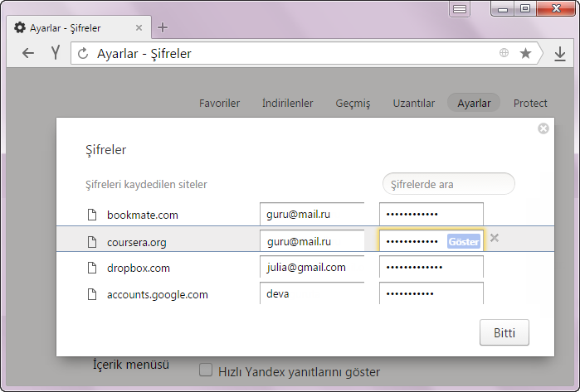Click the address bar text
This screenshot has height=392, width=580.
pyautogui.click(x=144, y=54)
